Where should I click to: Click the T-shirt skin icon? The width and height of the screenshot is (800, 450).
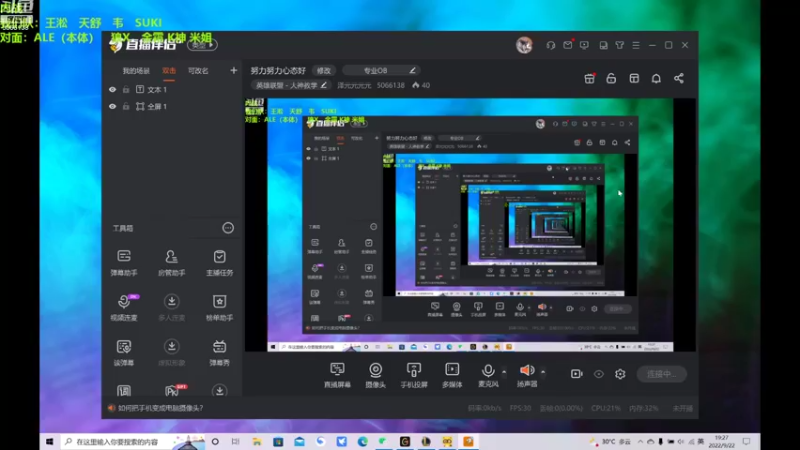point(619,45)
